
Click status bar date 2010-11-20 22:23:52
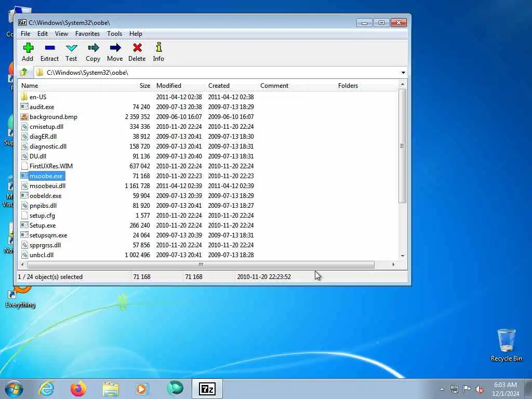point(264,277)
